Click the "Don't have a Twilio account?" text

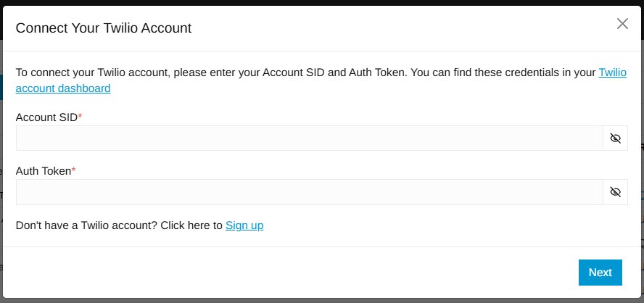86,225
